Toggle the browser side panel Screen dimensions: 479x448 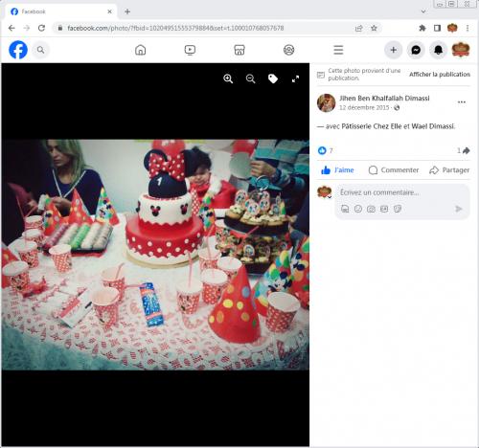coord(437,28)
